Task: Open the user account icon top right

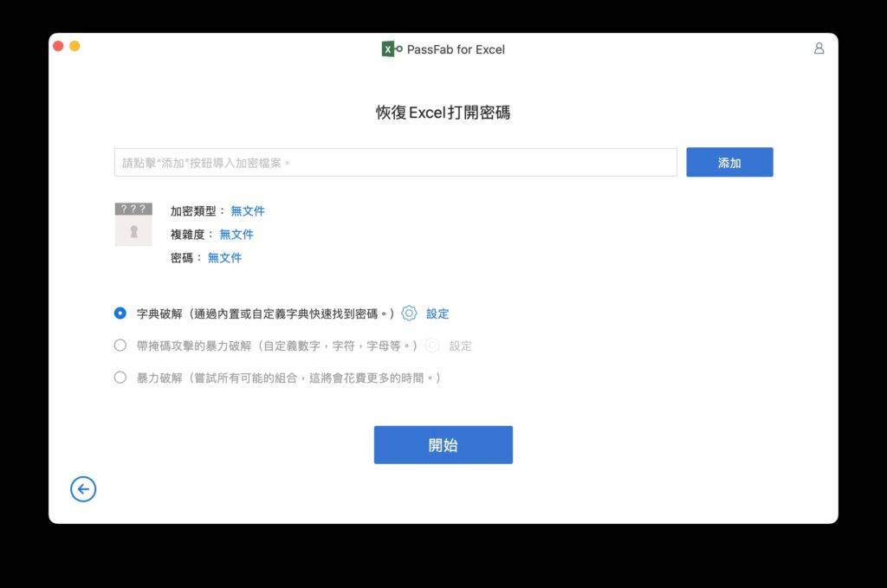Action: click(819, 49)
